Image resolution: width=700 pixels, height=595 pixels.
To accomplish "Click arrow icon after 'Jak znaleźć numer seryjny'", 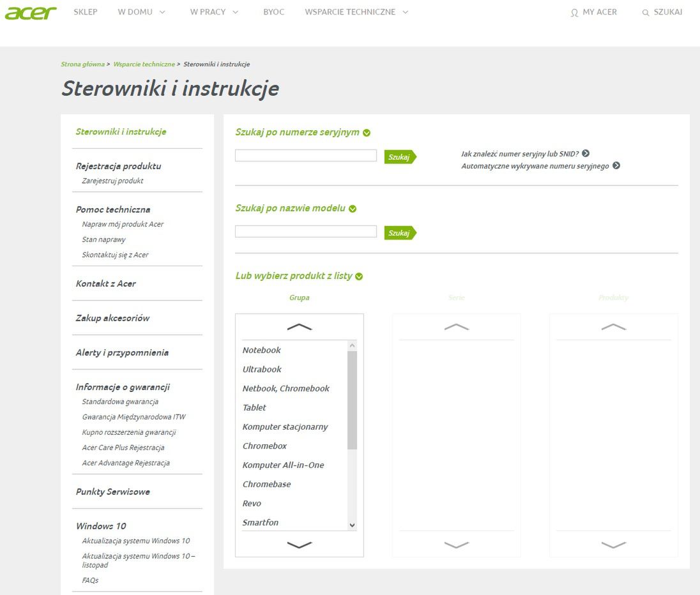I will point(586,153).
